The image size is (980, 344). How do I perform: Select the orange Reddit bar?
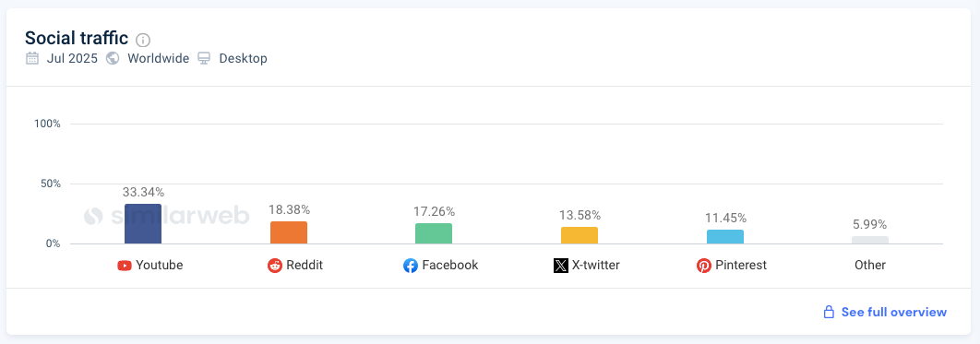click(x=289, y=232)
